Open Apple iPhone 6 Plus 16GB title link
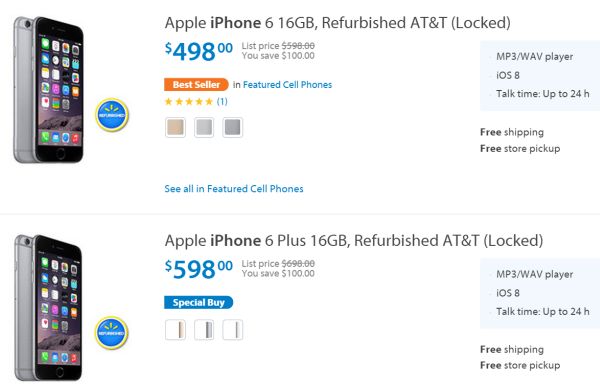 [354, 241]
